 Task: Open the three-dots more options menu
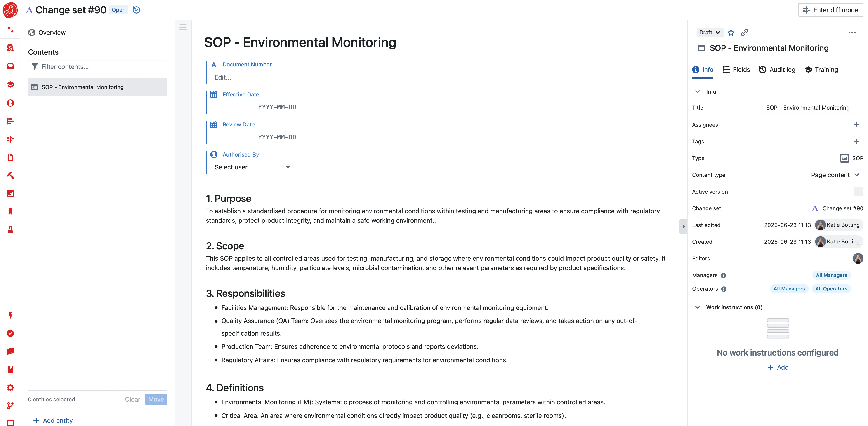[x=852, y=33]
